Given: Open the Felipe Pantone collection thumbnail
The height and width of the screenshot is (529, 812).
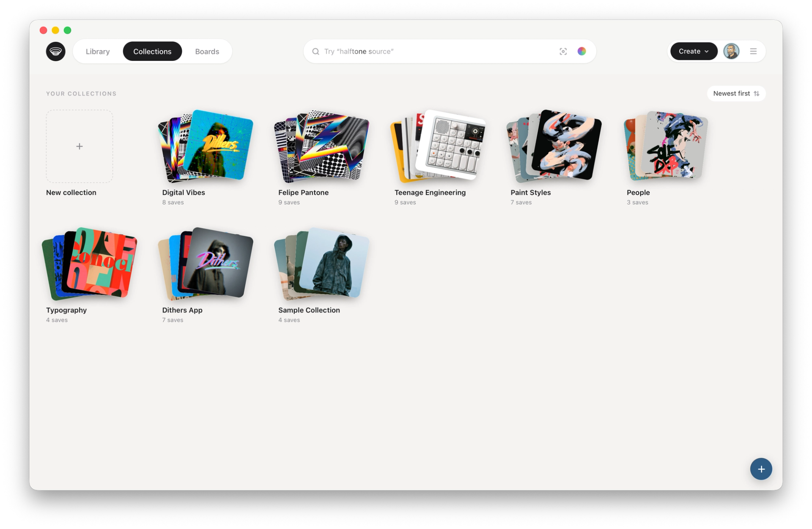Looking at the screenshot, I should click(321, 146).
